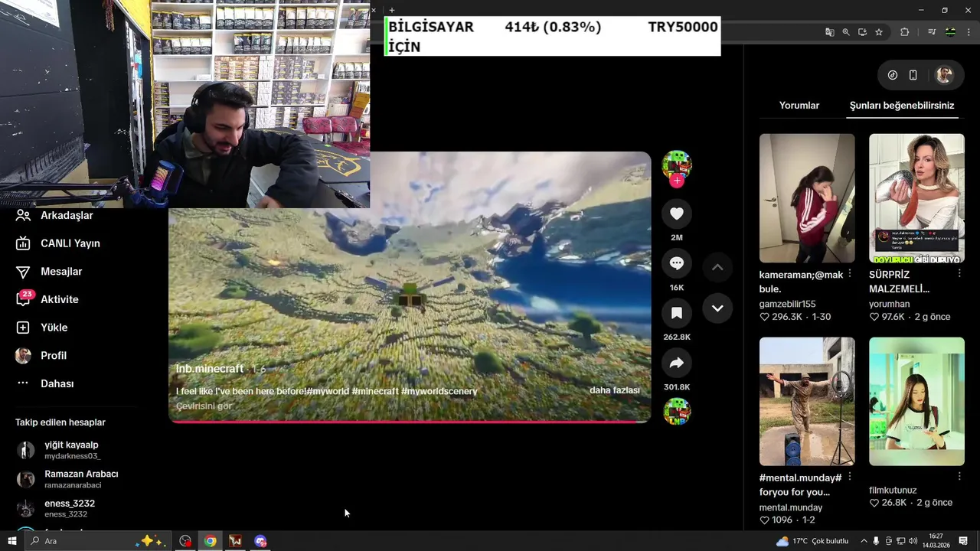Open the gamzebilir155 kameraman video thumbnail

pyautogui.click(x=807, y=198)
